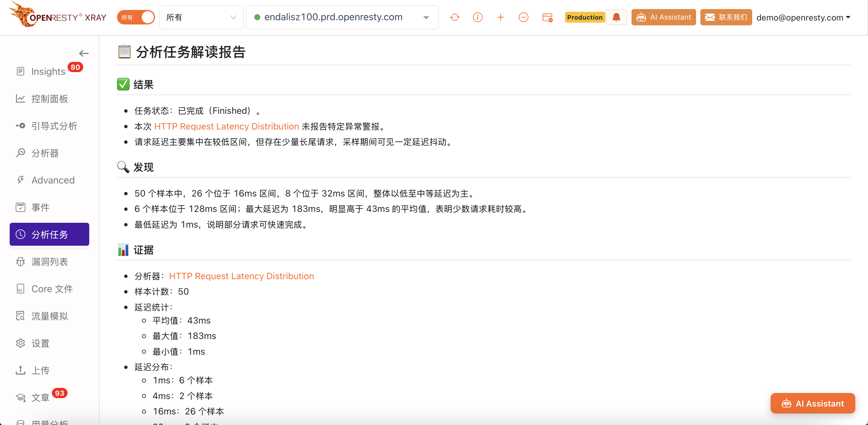The height and width of the screenshot is (425, 868).
Task: Click the line starting 最低延迟为 1ms
Action: pyautogui.click(x=221, y=225)
